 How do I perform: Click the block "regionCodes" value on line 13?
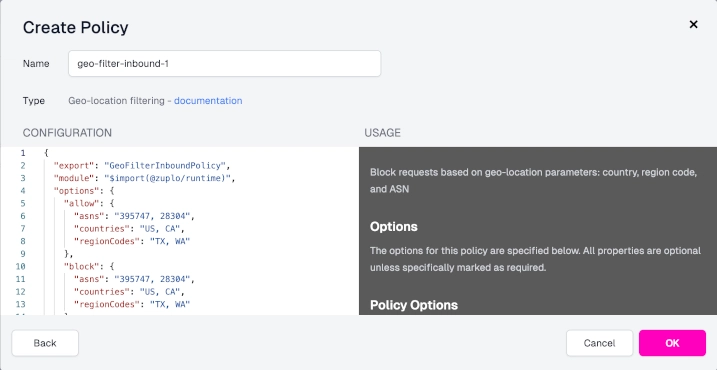coord(170,304)
